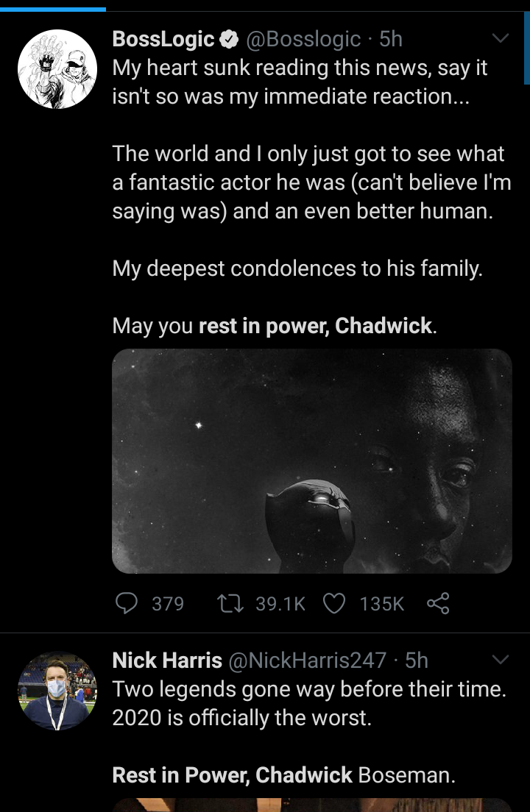Open Nick Harris's profile avatar
Image resolution: width=530 pixels, height=812 pixels.
point(57,691)
